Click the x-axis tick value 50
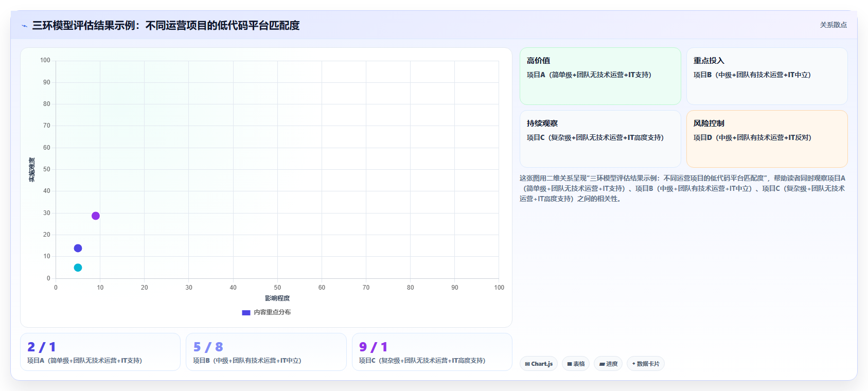The height and width of the screenshot is (391, 868). tap(277, 288)
